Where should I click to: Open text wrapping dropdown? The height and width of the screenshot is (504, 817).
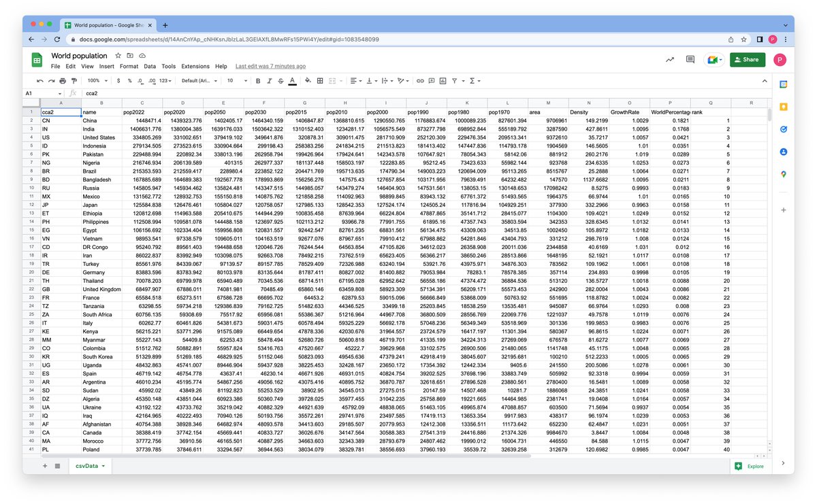point(387,80)
